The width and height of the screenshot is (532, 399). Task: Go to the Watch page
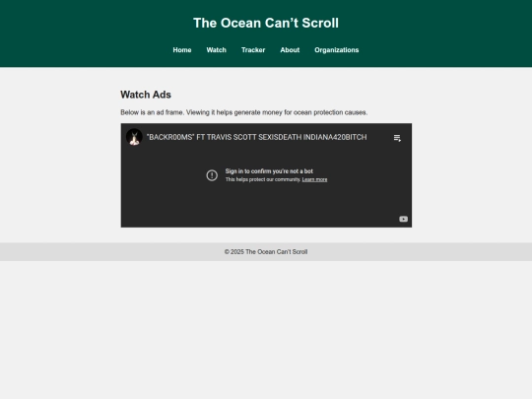coord(216,50)
